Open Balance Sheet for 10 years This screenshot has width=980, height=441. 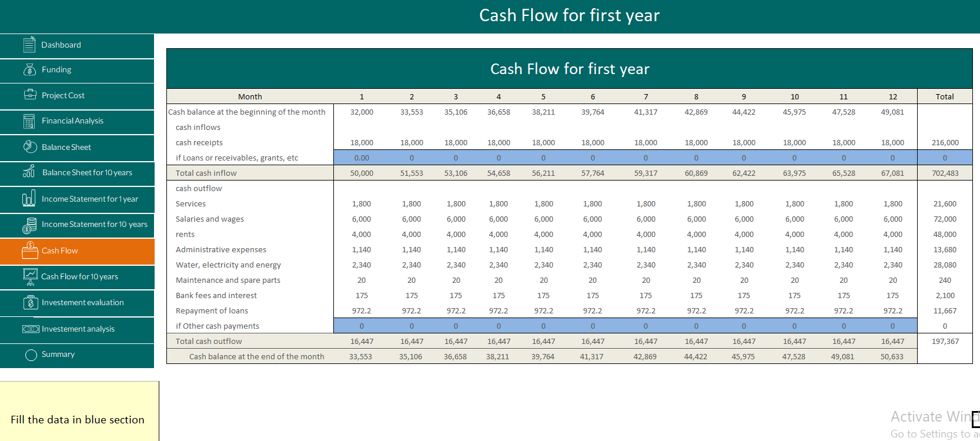77,173
